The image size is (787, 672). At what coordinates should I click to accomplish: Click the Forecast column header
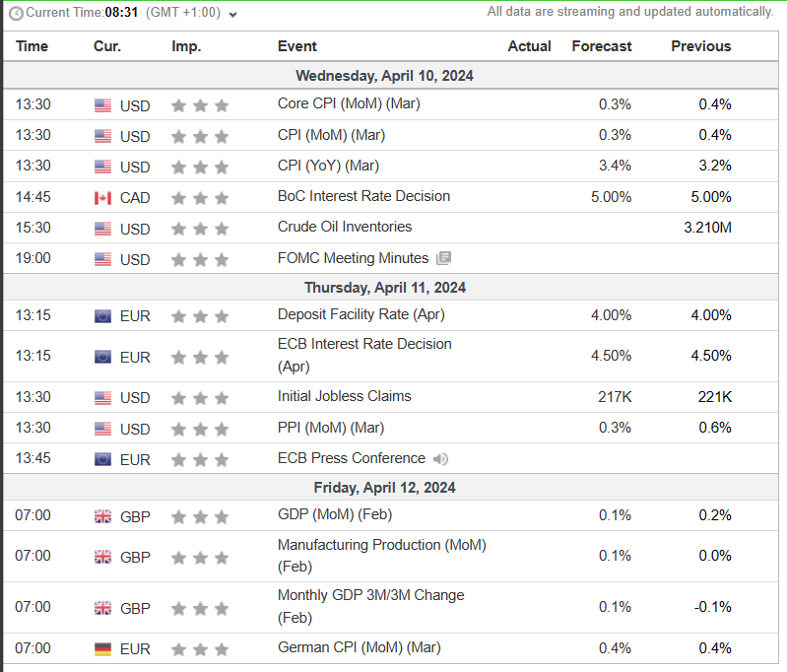tap(602, 46)
